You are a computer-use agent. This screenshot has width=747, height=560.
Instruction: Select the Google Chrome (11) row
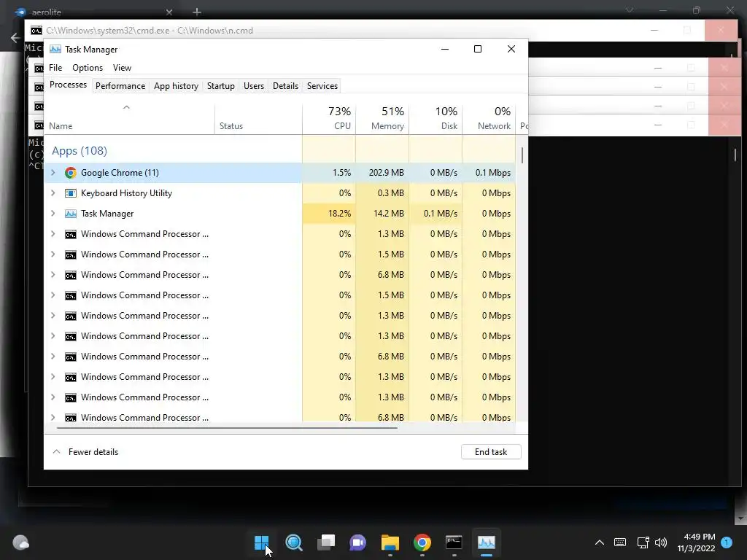tap(279, 173)
